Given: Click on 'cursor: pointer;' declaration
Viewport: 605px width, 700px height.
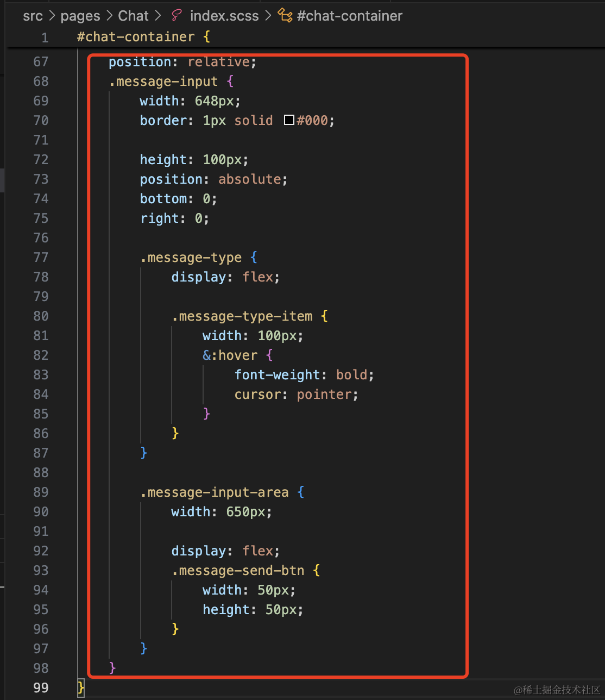Looking at the screenshot, I should [297, 395].
